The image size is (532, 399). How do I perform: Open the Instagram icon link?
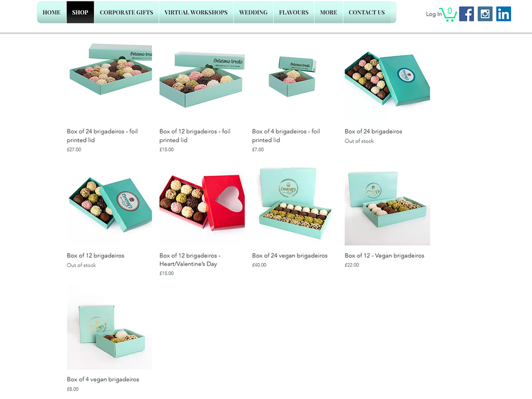click(485, 14)
